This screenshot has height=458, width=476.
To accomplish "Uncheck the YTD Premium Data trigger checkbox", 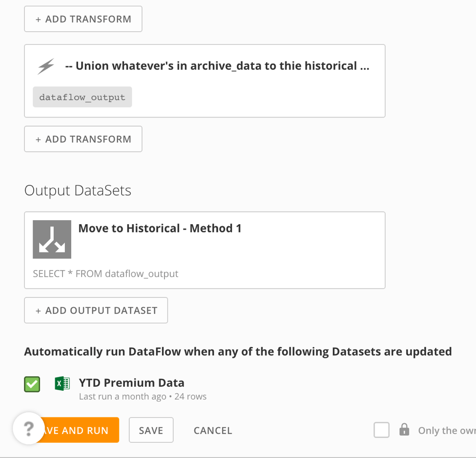I will point(32,384).
